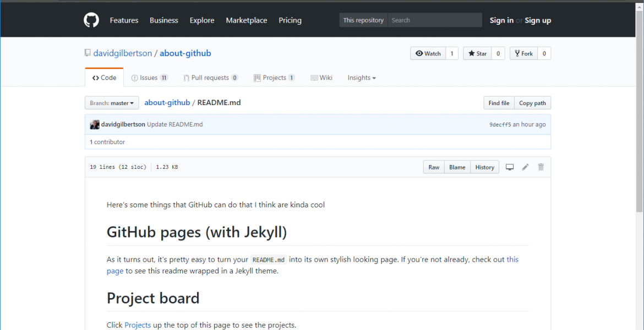This screenshot has width=644, height=330.
Task: Click the Find file button
Action: click(x=499, y=103)
